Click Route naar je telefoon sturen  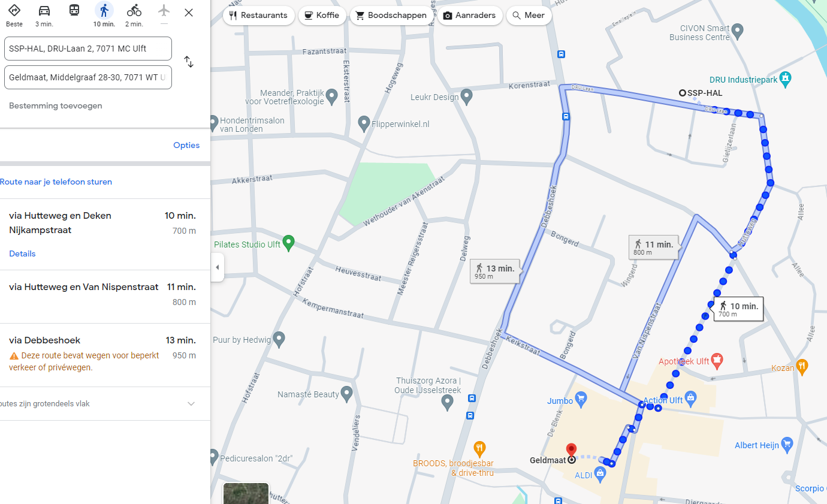tap(56, 182)
